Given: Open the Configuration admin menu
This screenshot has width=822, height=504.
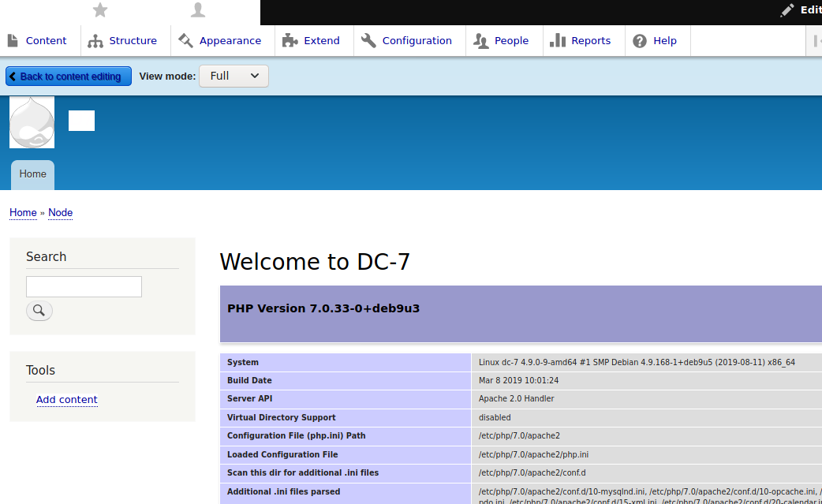Looking at the screenshot, I should pyautogui.click(x=417, y=41).
